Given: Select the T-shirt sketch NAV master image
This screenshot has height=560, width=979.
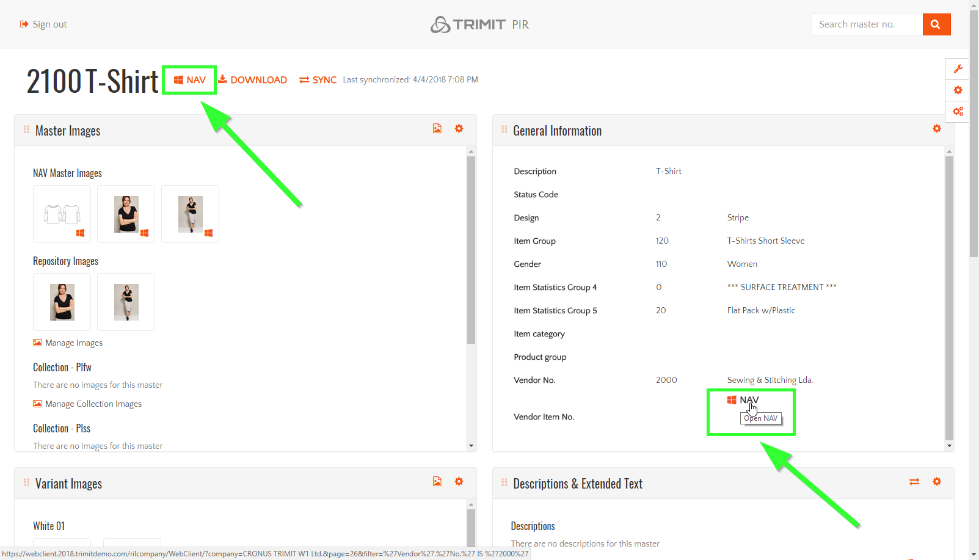Looking at the screenshot, I should coord(62,214).
